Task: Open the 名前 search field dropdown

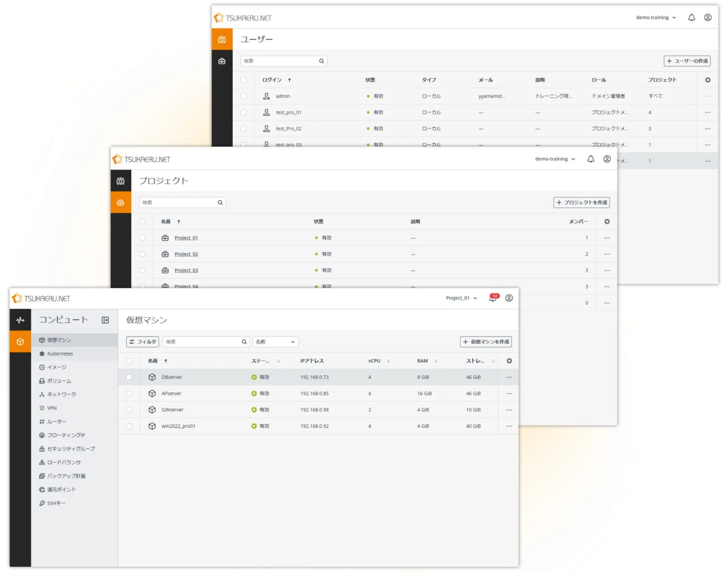Action: pos(275,342)
